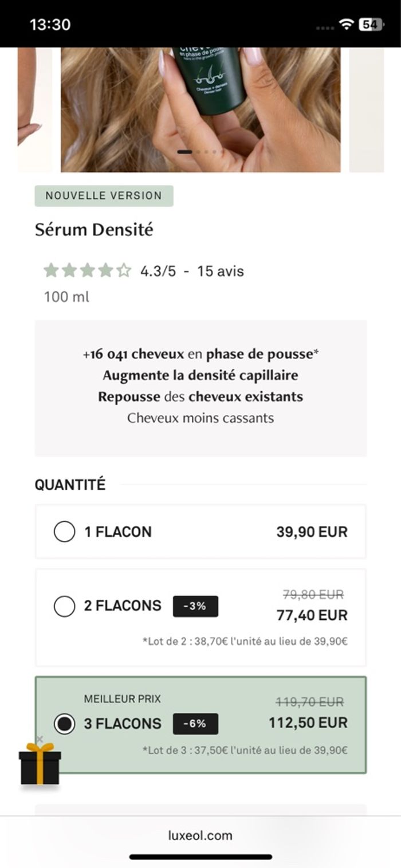Tap the star rating icons
Image resolution: width=401 pixels, height=868 pixels.
pyautogui.click(x=87, y=270)
